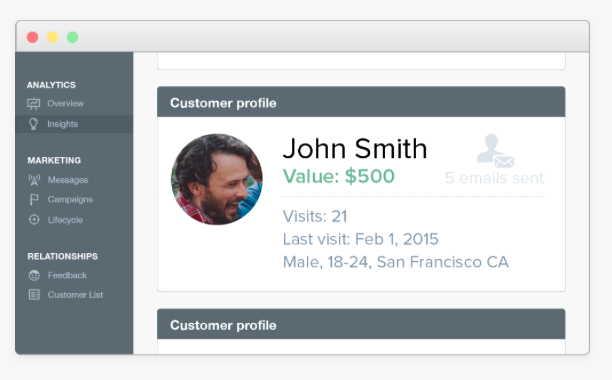
Task: Click the Overview presentation chart icon
Action: click(34, 104)
